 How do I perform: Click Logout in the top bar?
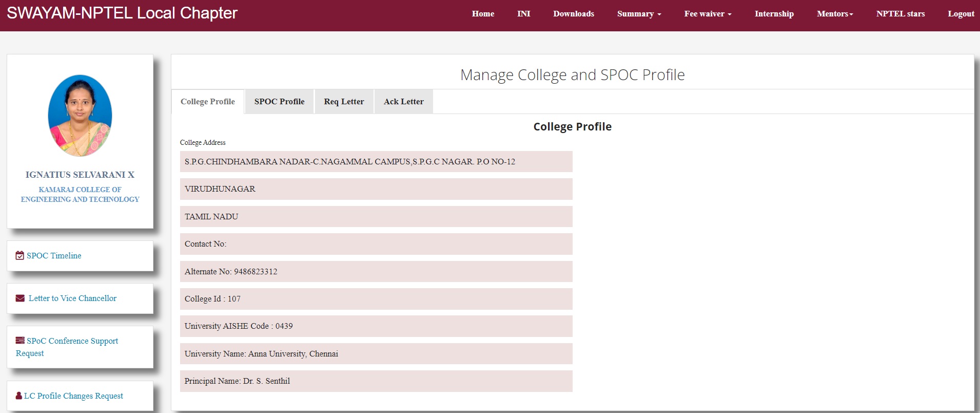(961, 14)
